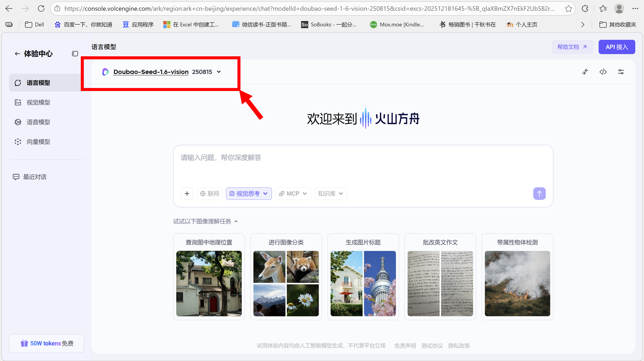Open the parameter settings sliders icon
This screenshot has height=361, width=644.
[x=621, y=72]
